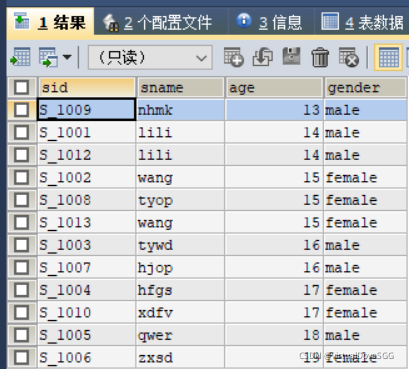Click the duplicate current row icon
The image size is (409, 369).
point(263,57)
